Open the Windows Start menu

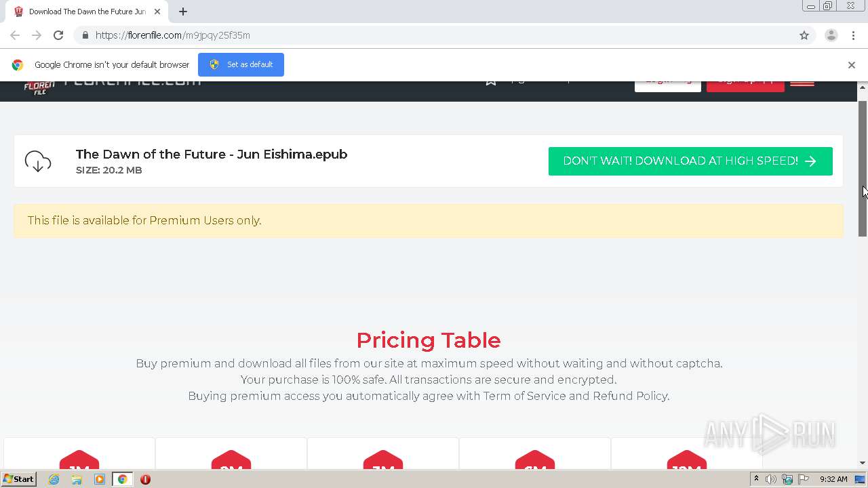[18, 479]
